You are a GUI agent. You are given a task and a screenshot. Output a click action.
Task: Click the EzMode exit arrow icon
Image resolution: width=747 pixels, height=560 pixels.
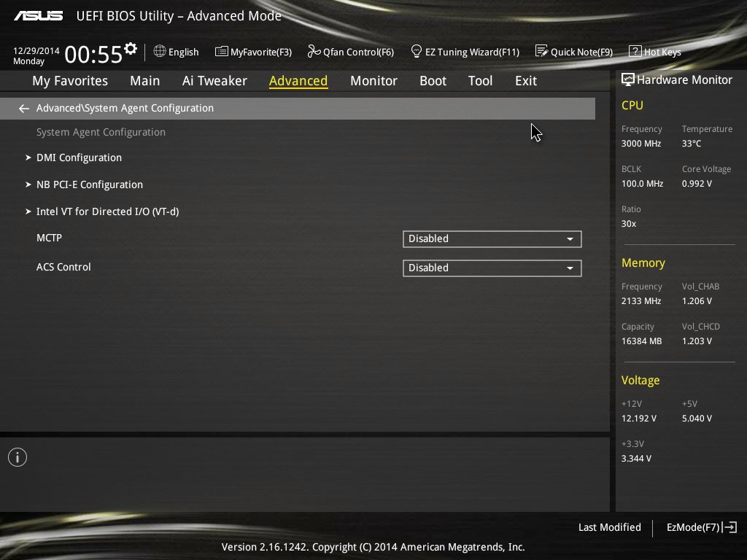pyautogui.click(x=729, y=527)
